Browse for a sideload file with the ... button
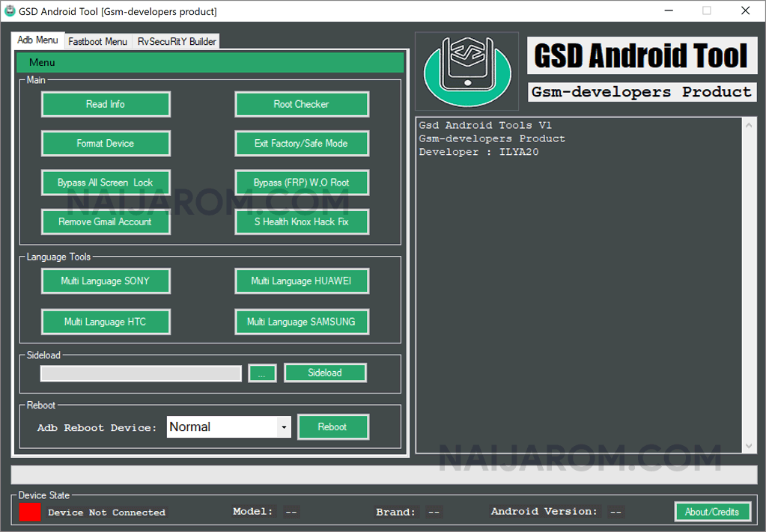 click(x=262, y=373)
